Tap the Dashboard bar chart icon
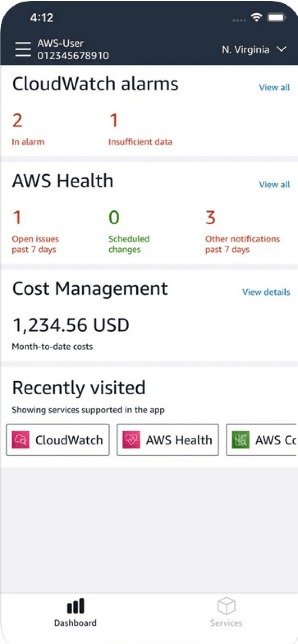Screen dimensions: 298x644 [x=75, y=606]
